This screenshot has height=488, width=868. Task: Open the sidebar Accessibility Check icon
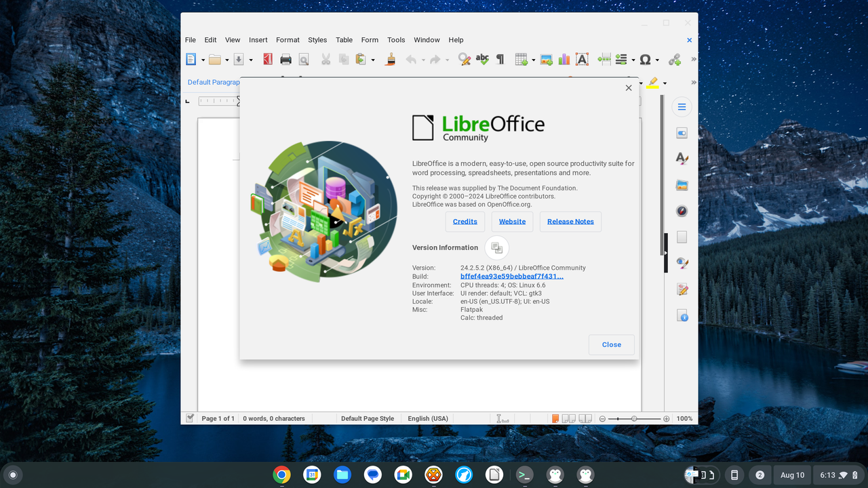[682, 315]
